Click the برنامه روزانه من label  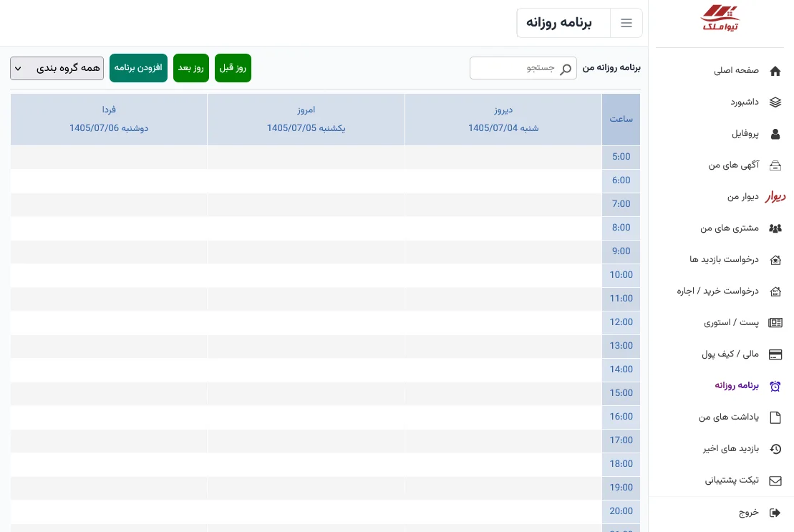click(x=611, y=68)
